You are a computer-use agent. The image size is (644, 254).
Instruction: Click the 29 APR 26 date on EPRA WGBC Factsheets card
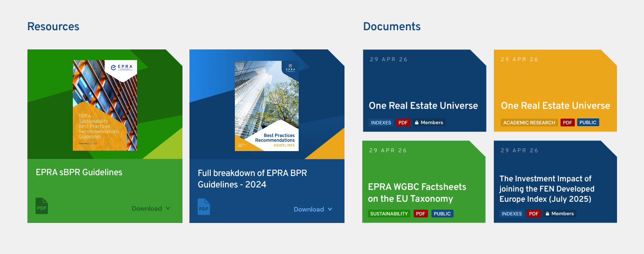(388, 150)
